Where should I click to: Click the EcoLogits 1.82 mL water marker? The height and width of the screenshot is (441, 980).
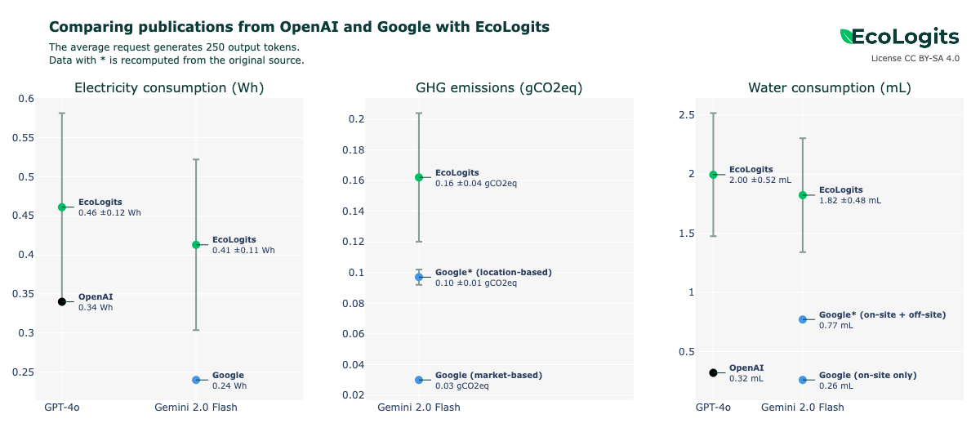tap(803, 195)
